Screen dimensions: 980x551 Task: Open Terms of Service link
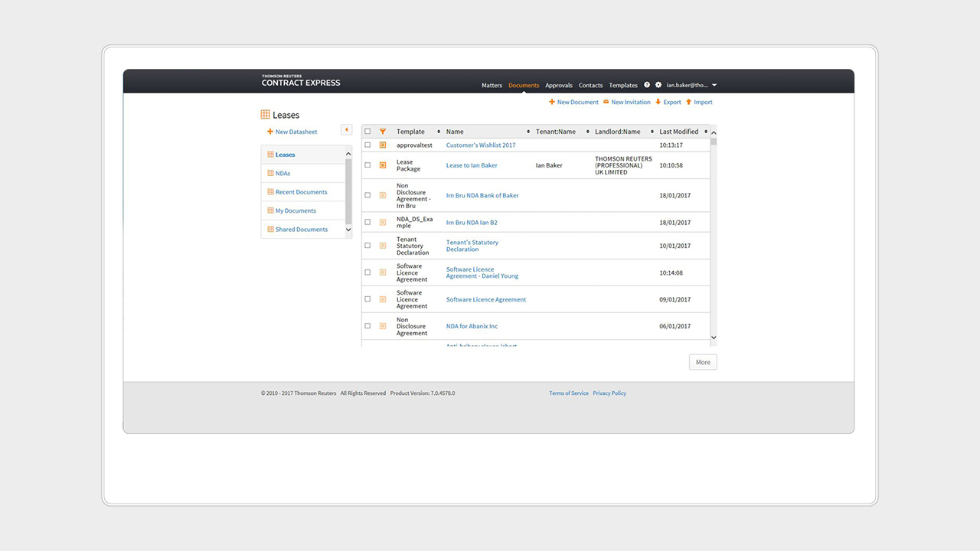(569, 393)
